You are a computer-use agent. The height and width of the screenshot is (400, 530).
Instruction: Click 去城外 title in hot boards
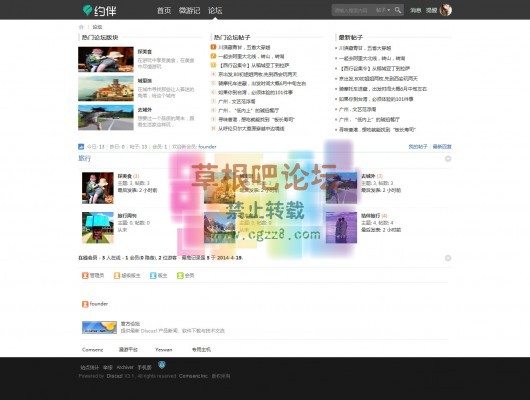coord(145,110)
